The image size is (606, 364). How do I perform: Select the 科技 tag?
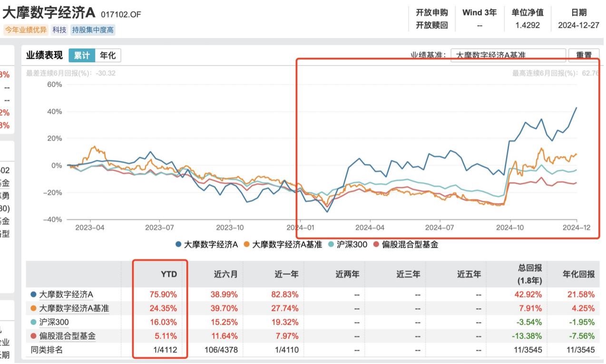(59, 29)
